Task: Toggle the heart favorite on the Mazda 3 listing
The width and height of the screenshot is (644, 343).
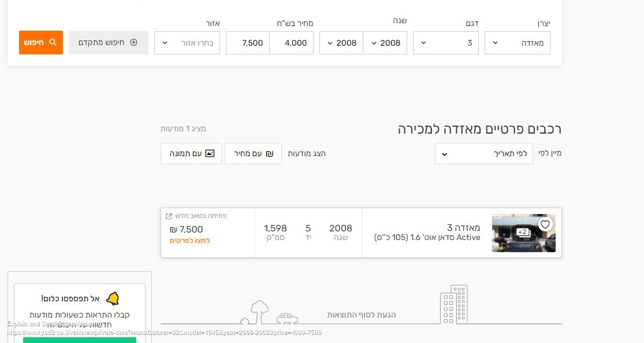Action: pyautogui.click(x=545, y=224)
